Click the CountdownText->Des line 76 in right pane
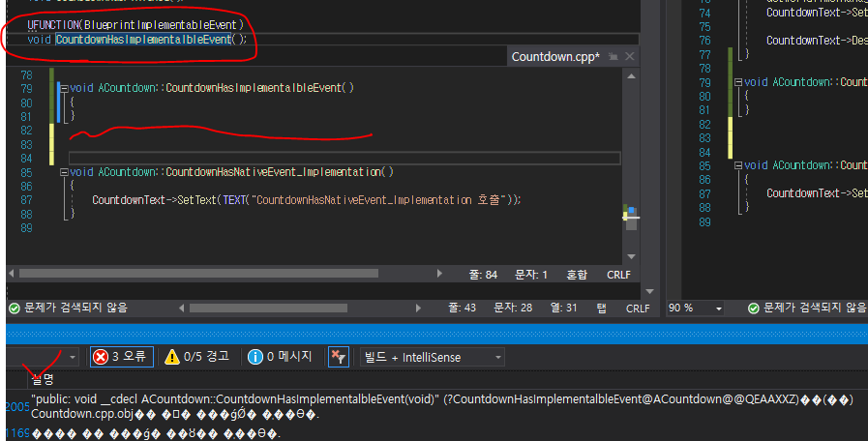This screenshot has height=441, width=868. click(817, 41)
